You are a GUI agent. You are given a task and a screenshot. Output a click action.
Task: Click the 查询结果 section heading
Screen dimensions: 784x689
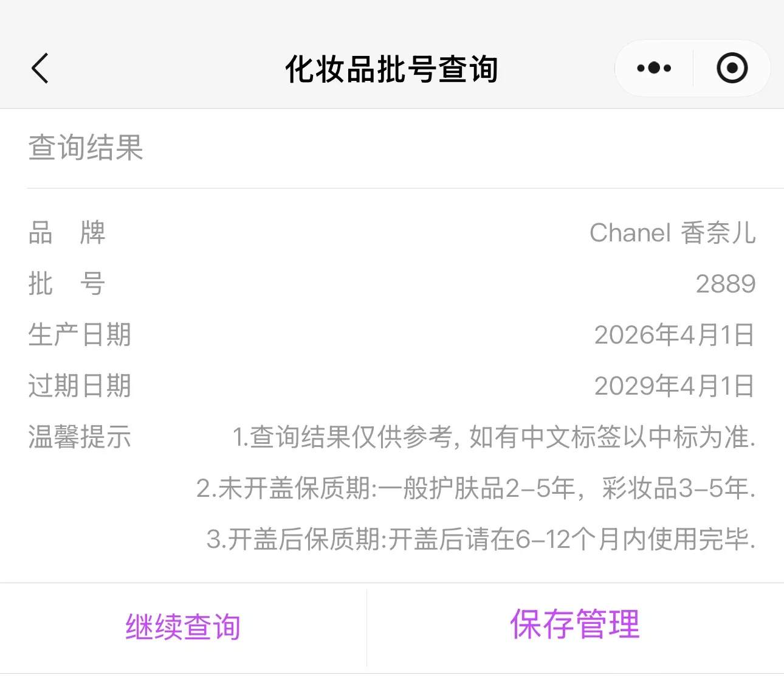(x=86, y=148)
